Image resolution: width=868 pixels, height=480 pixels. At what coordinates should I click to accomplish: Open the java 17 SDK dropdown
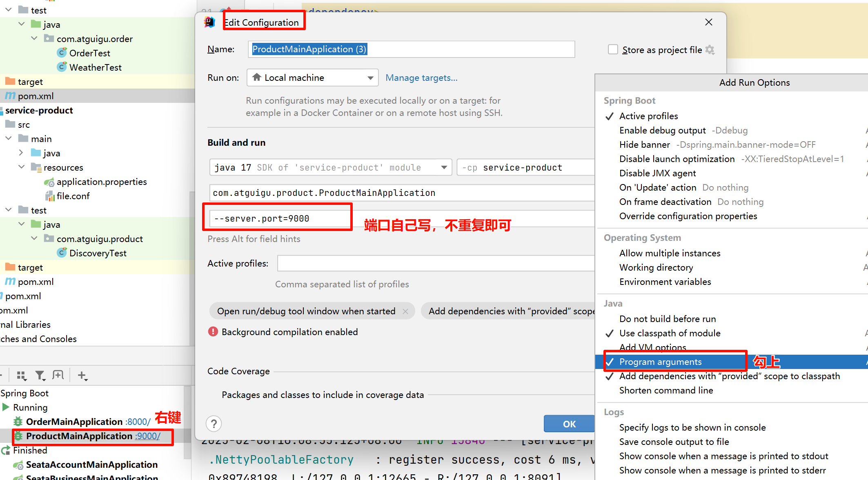[444, 167]
